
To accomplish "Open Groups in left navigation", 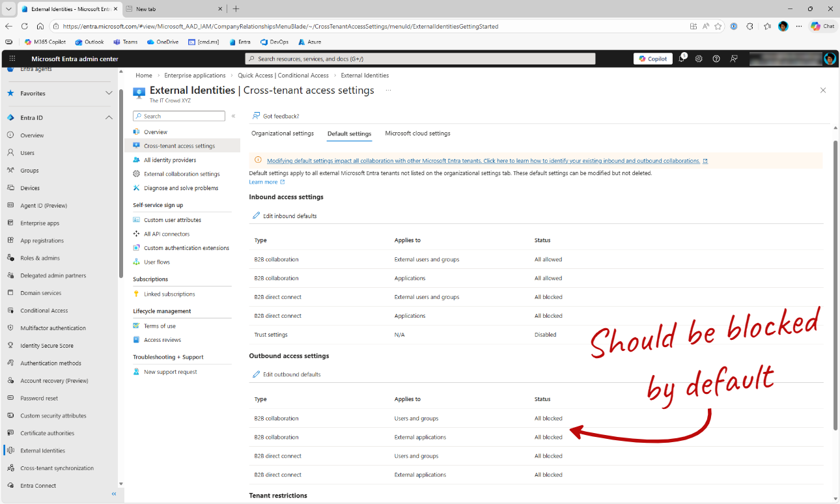I will tap(29, 171).
